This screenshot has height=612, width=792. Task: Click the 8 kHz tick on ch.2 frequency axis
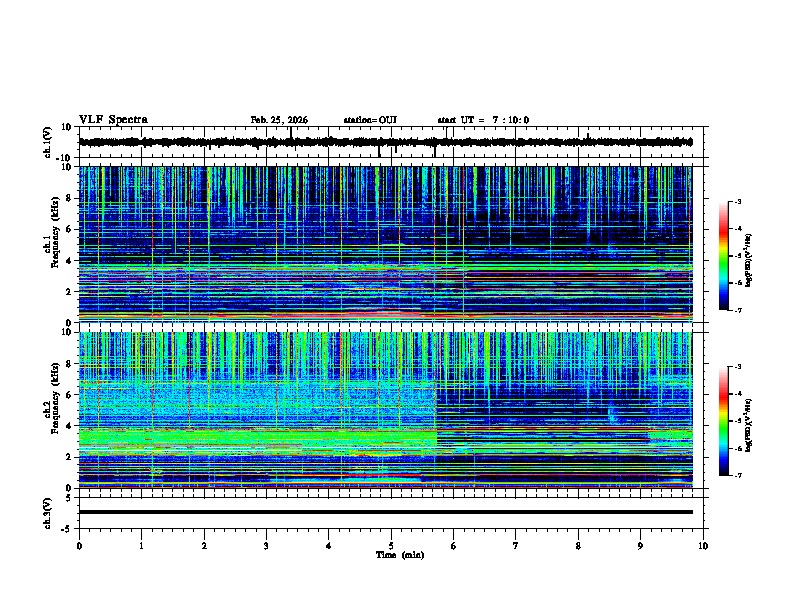pyautogui.click(x=69, y=364)
